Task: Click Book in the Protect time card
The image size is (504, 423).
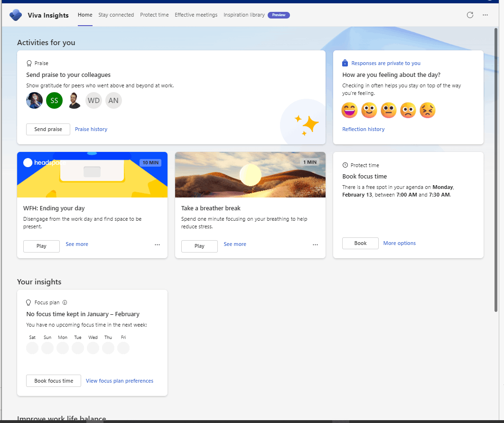Action: coord(360,244)
